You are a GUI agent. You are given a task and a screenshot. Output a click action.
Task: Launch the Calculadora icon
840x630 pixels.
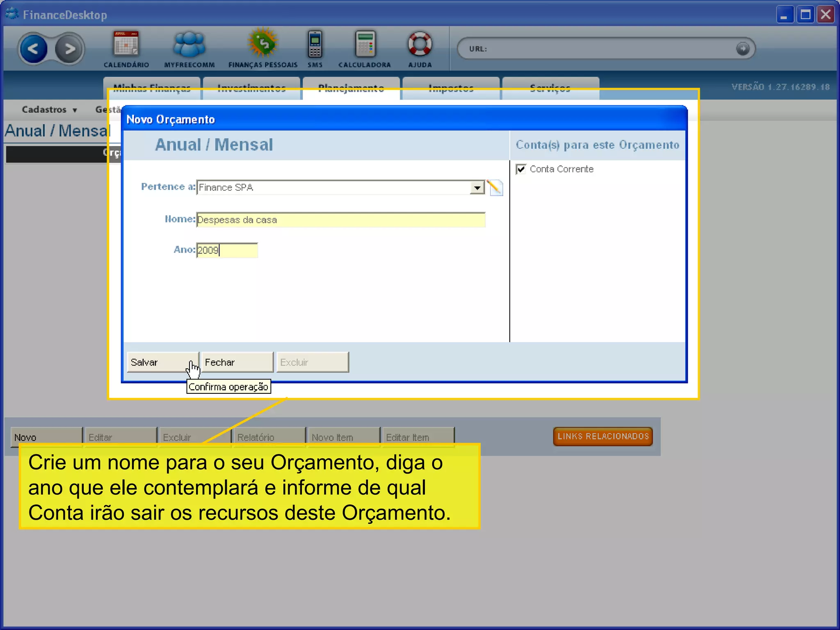click(365, 44)
